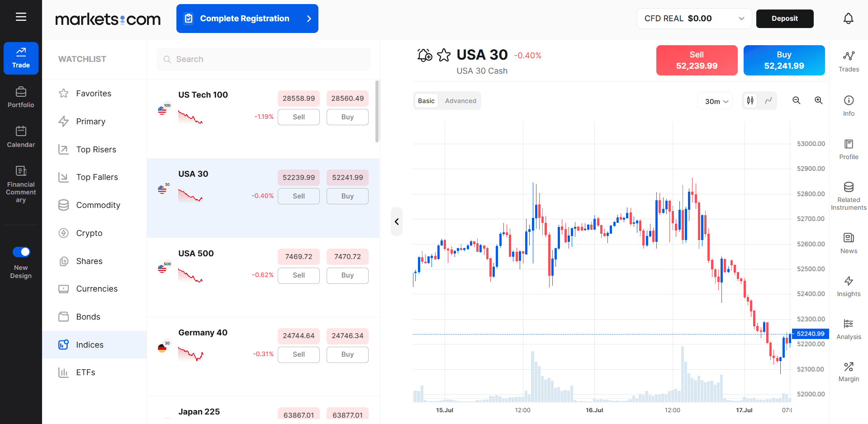Open the hamburger menu icon
Viewport: 868px width, 424px height.
click(21, 17)
